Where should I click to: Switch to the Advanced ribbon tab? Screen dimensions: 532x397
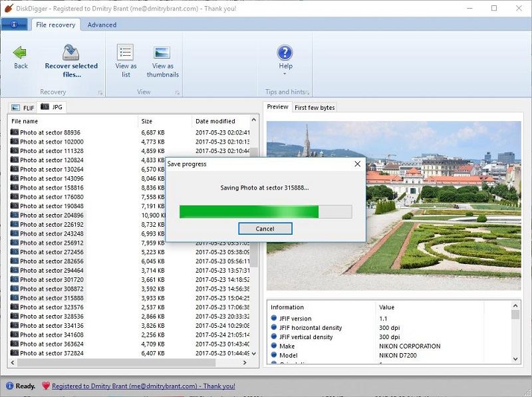(x=102, y=25)
